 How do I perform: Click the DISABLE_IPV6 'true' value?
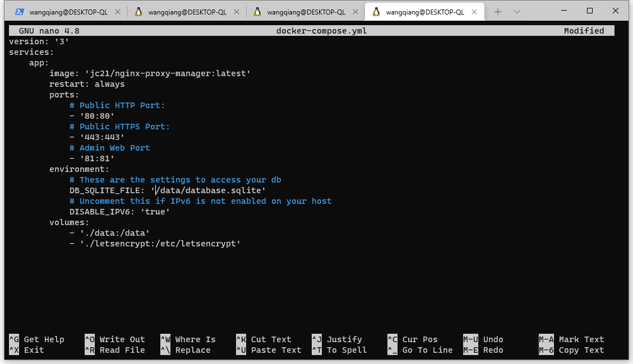(155, 212)
